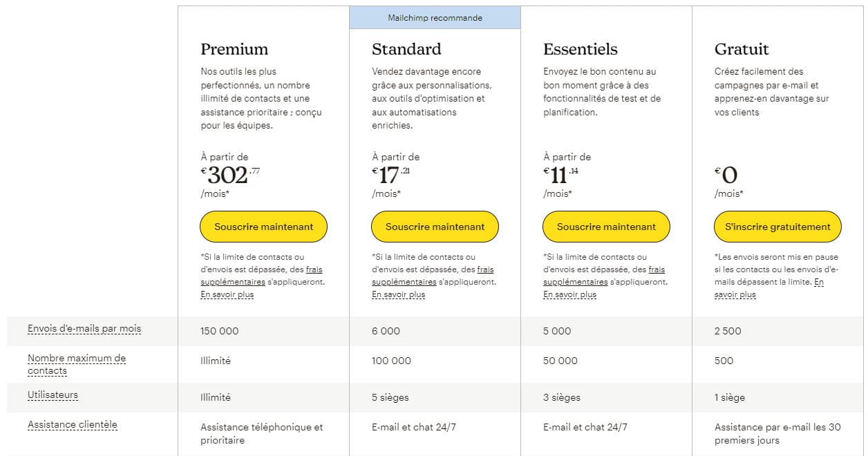Click the Assistance clientèle row label

[73, 425]
